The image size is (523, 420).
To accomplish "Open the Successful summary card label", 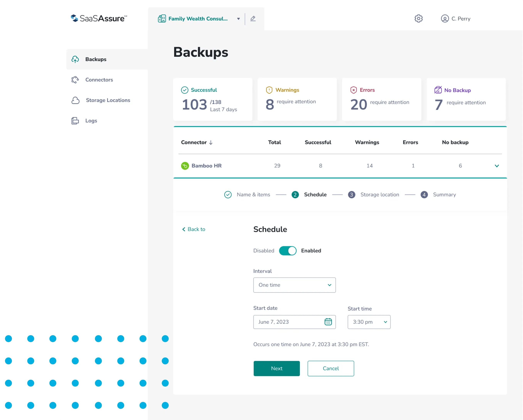I will [x=204, y=90].
